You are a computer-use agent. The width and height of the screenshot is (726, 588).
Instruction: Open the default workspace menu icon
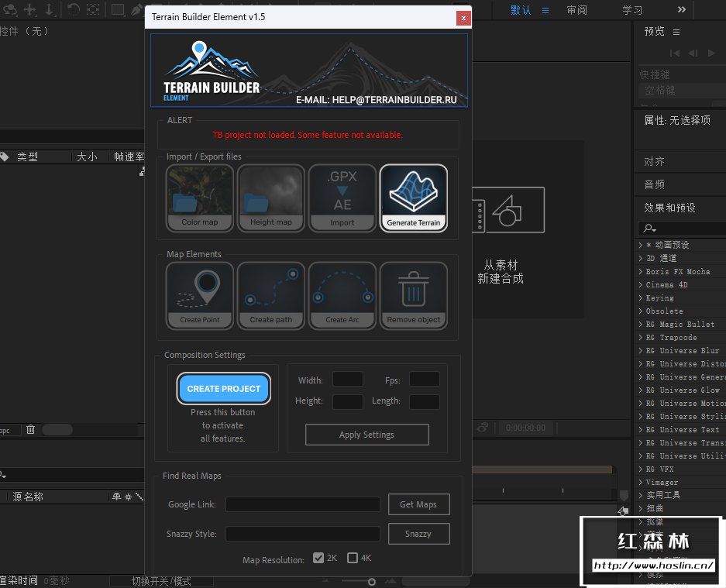point(545,10)
